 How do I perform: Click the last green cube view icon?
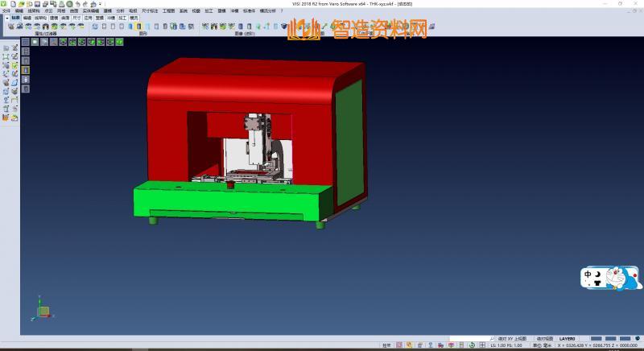coord(120,42)
